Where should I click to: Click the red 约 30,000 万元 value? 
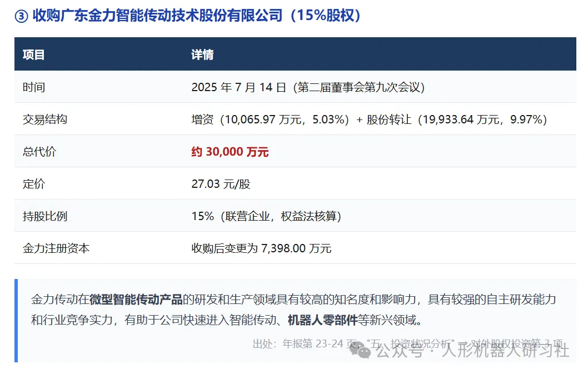tap(230, 152)
